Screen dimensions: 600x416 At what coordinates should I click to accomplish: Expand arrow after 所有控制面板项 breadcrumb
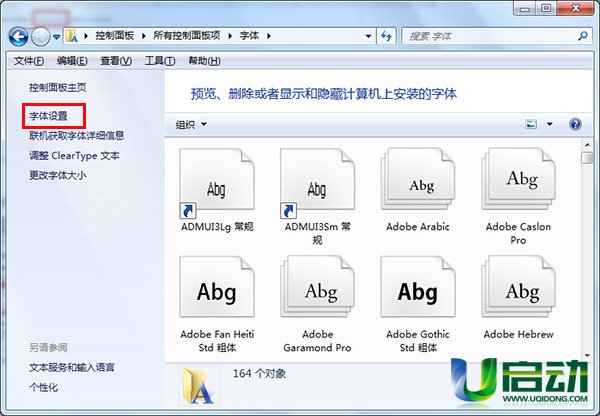pos(230,36)
